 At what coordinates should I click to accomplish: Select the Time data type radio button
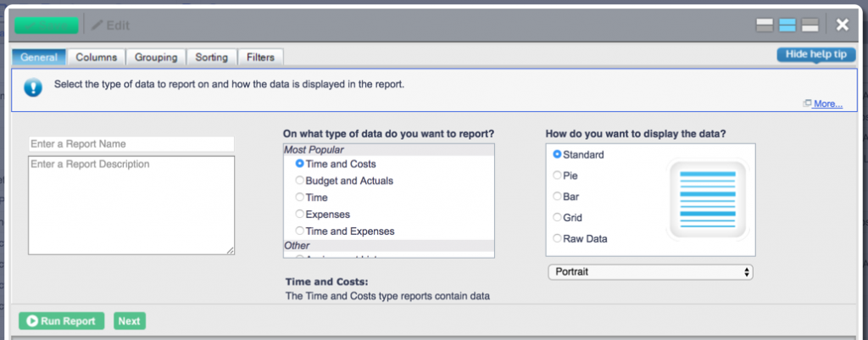(x=299, y=198)
